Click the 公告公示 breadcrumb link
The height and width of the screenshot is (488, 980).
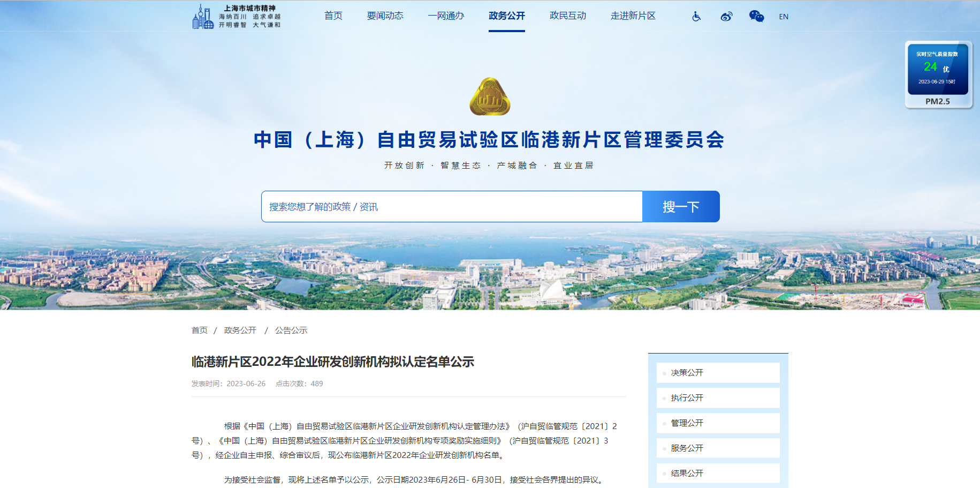291,331
